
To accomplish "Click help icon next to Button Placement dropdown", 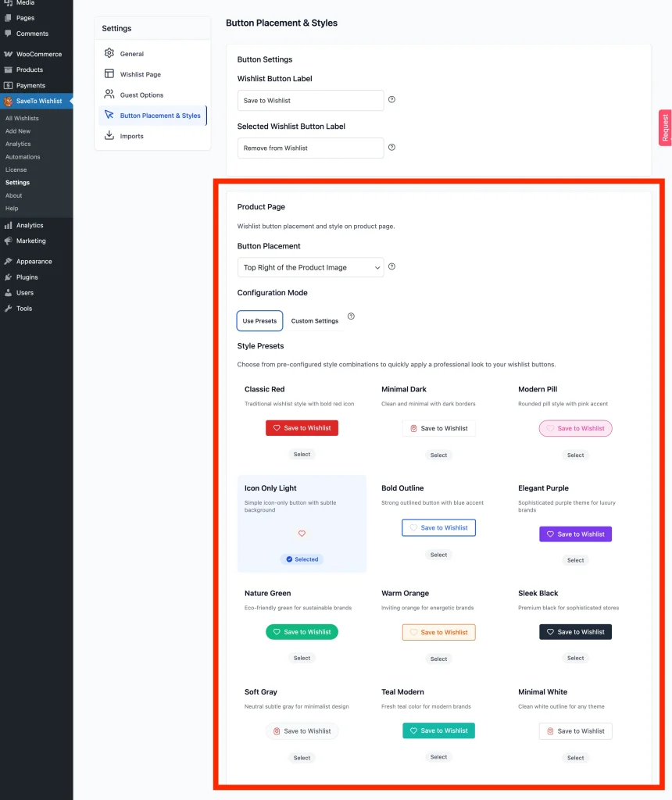I will click(x=392, y=266).
